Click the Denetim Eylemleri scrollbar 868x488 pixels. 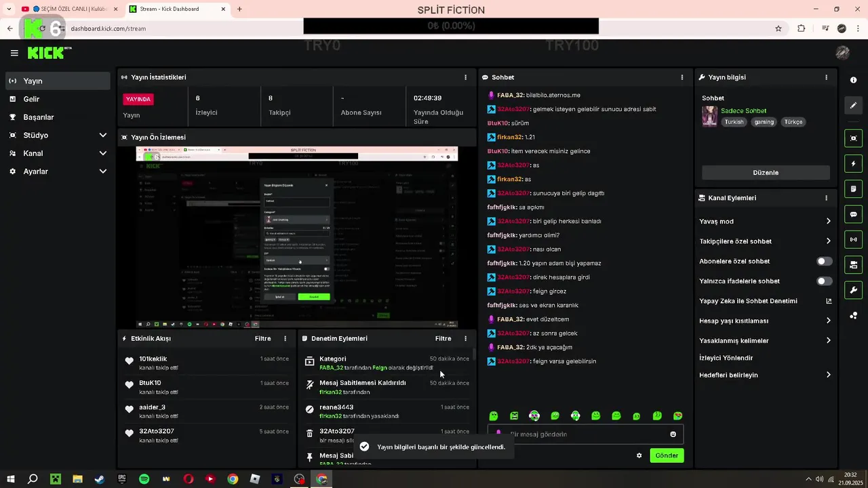click(x=474, y=354)
